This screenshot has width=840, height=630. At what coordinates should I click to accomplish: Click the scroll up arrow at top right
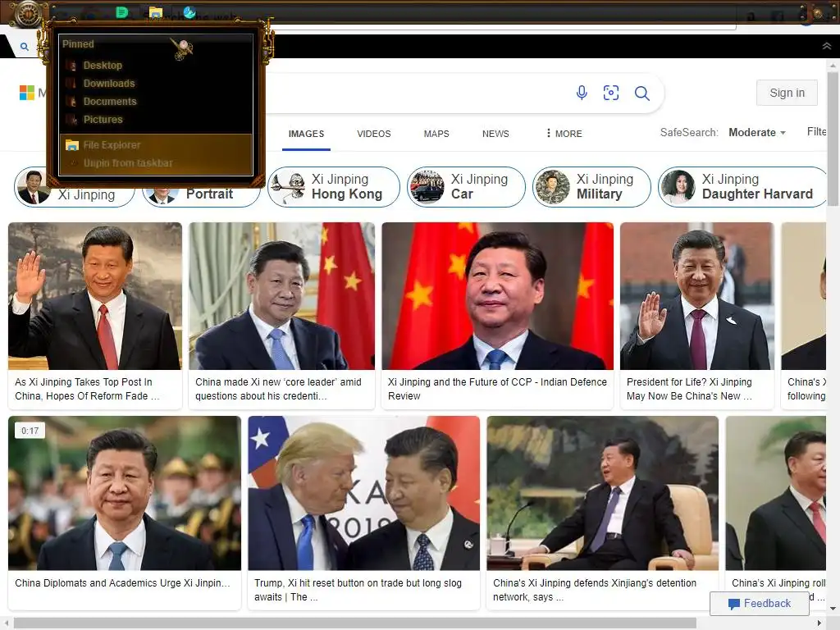(833, 65)
